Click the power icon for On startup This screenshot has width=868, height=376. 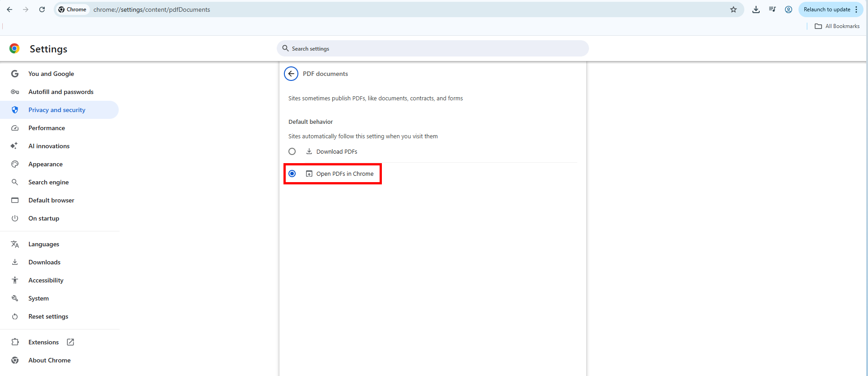click(x=15, y=218)
